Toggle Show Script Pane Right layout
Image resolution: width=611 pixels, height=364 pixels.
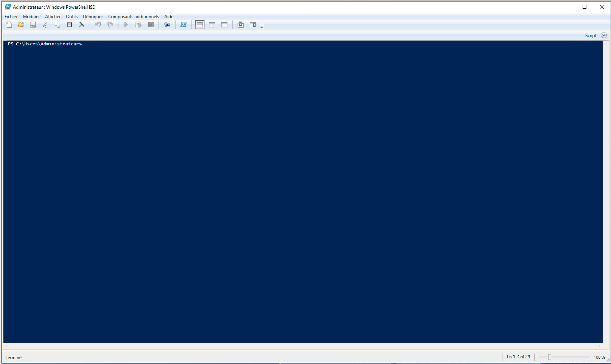click(212, 25)
